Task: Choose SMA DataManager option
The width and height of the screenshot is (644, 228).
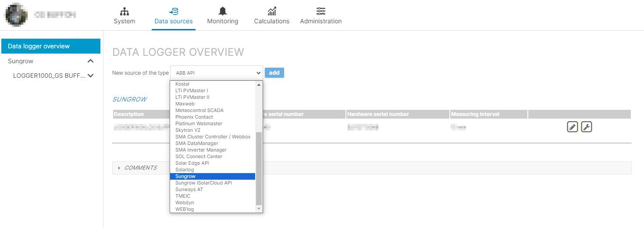Action: point(213,143)
